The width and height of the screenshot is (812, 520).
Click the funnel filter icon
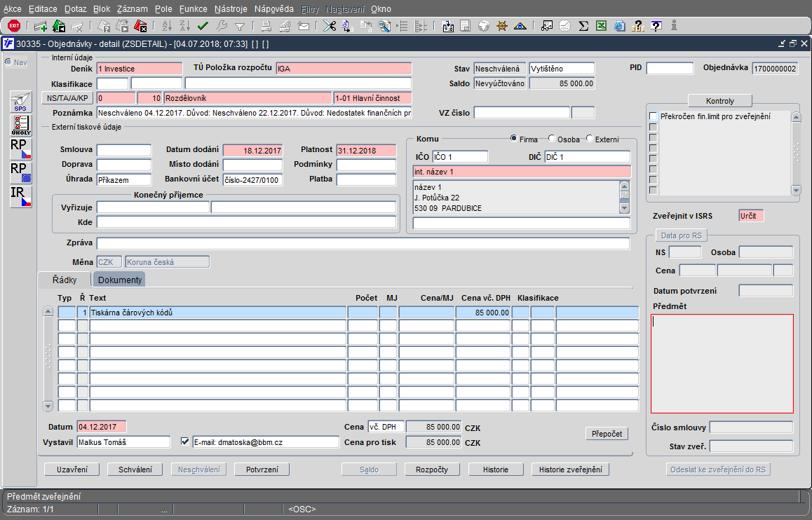click(240, 26)
